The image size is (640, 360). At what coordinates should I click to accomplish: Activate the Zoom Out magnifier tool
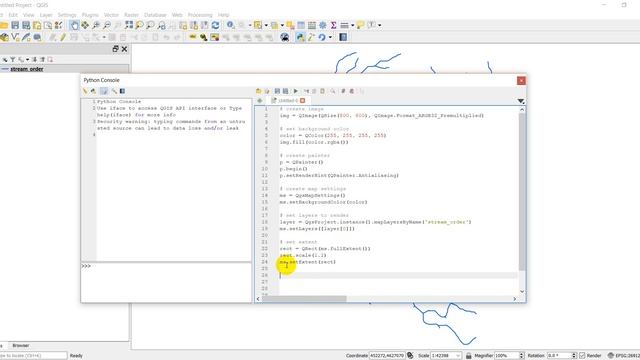pyautogui.click(x=107, y=25)
